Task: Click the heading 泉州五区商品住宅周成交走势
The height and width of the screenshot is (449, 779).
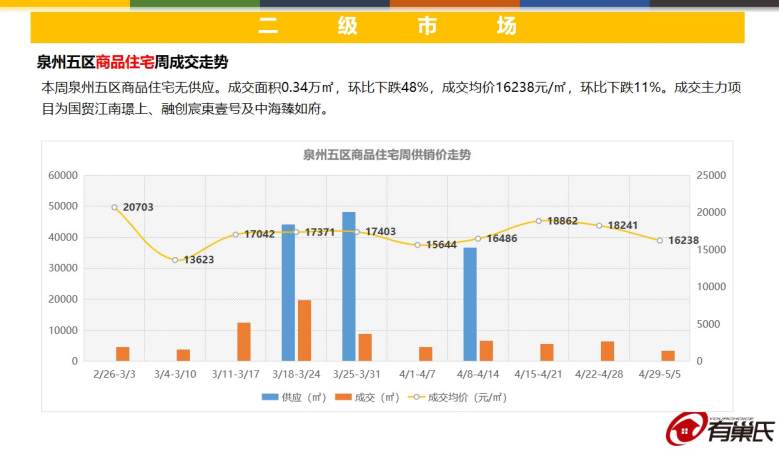Action: [132, 62]
